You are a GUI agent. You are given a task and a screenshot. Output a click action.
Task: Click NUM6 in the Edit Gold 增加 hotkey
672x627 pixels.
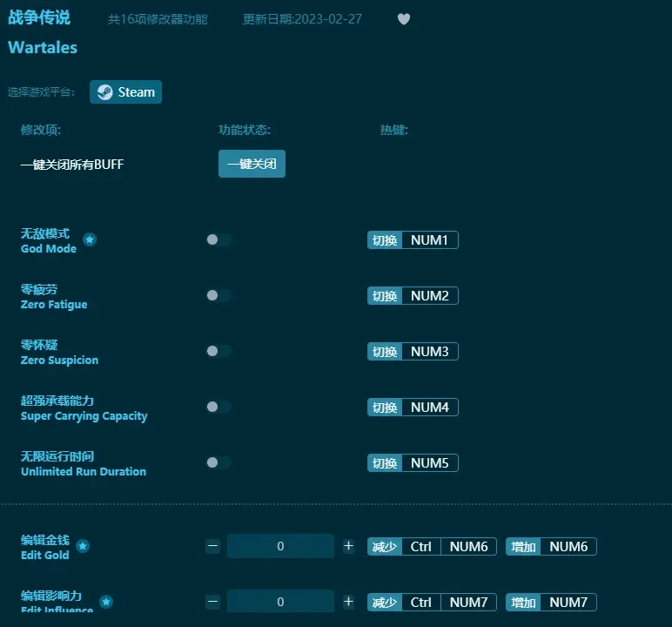pos(568,546)
